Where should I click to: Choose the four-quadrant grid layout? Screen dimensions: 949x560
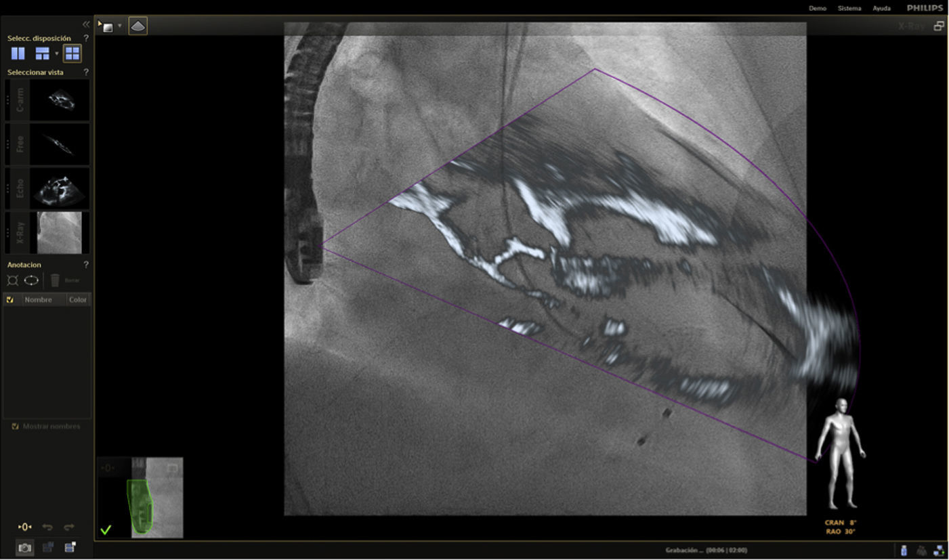point(72,53)
